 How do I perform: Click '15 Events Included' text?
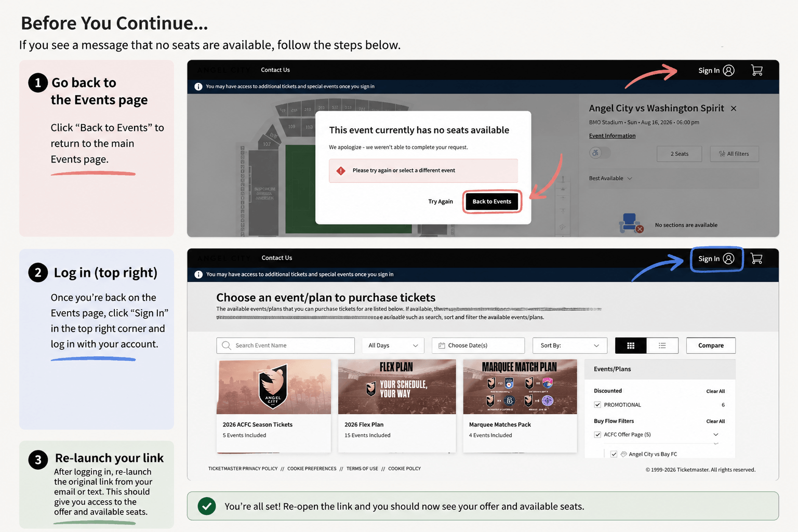coord(367,435)
